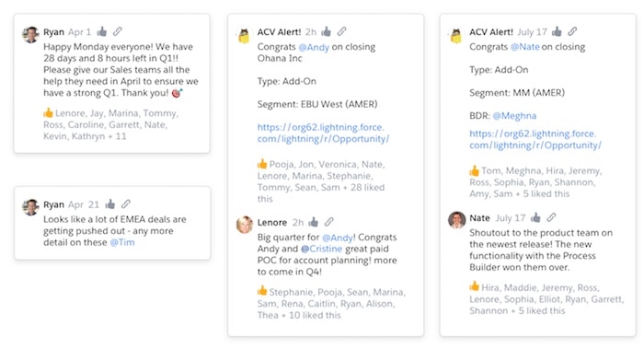Viewport: 644px width, 349px height.
Task: Copy link of Ryan's Apr 1 post
Action: coord(118,31)
